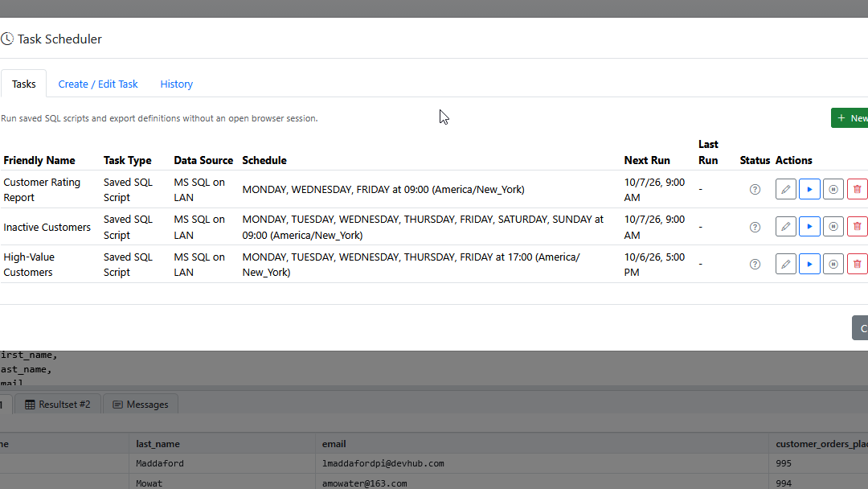Click the MONDAY, WEDNESDAY, FRIDAY schedule text
This screenshot has width=868, height=489.
(x=383, y=189)
